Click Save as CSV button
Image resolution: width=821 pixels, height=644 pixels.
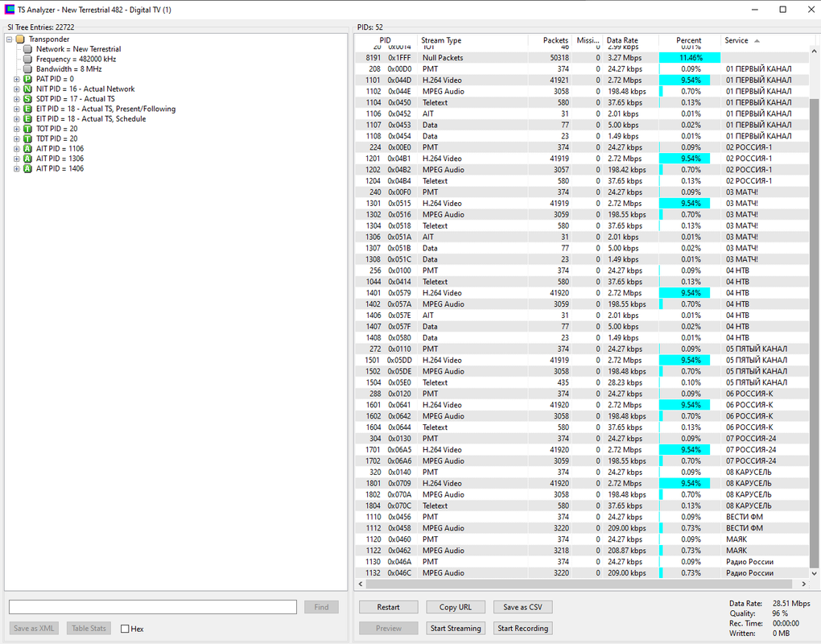pos(522,607)
